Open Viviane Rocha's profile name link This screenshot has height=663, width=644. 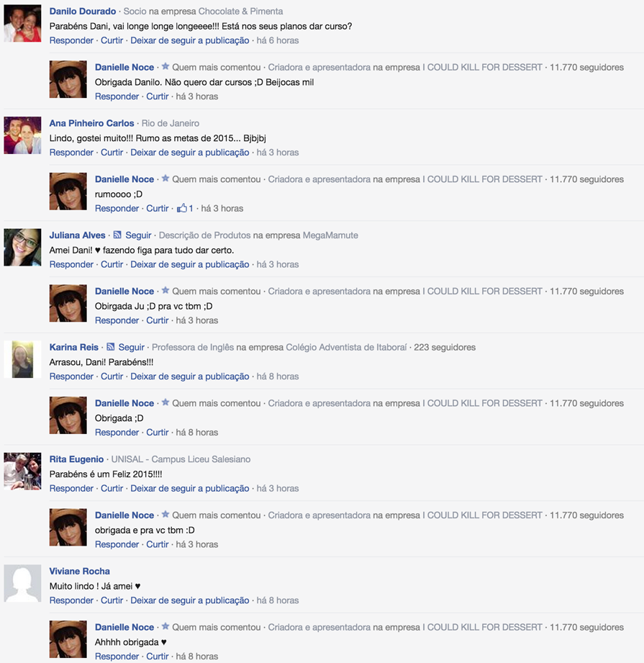click(79, 572)
